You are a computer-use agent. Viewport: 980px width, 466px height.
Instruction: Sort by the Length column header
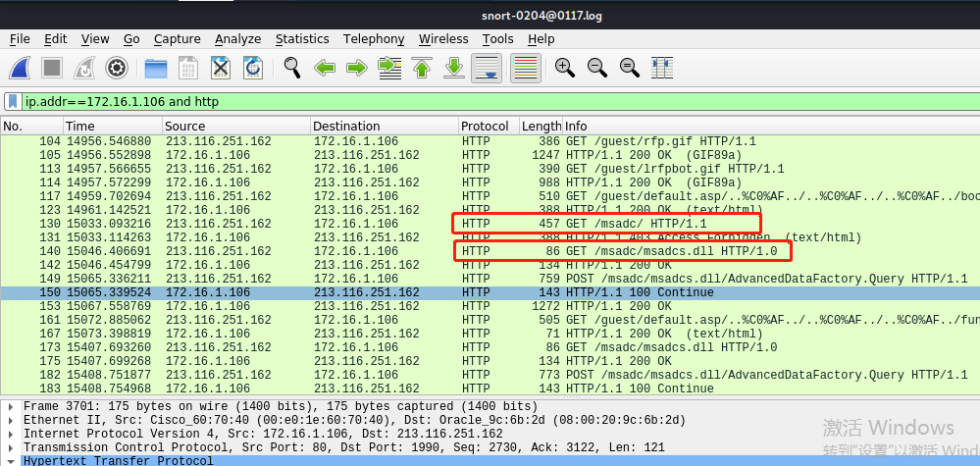[x=542, y=127]
